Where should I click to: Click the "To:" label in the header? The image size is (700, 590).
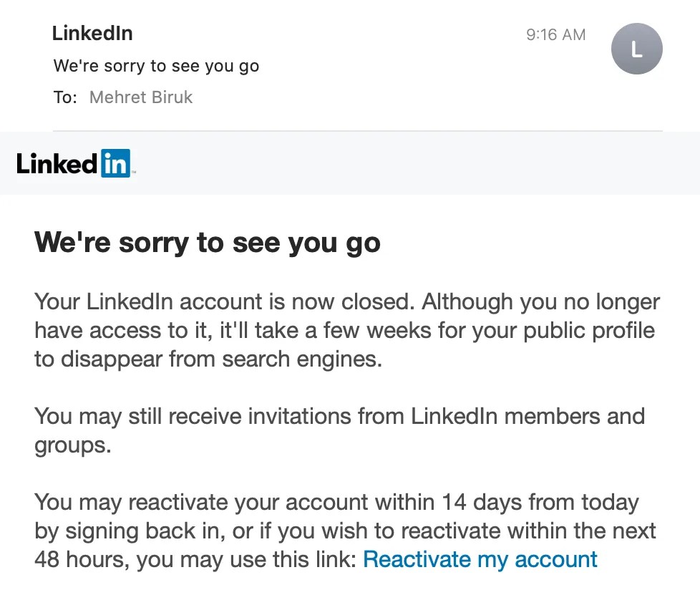pyautogui.click(x=65, y=97)
